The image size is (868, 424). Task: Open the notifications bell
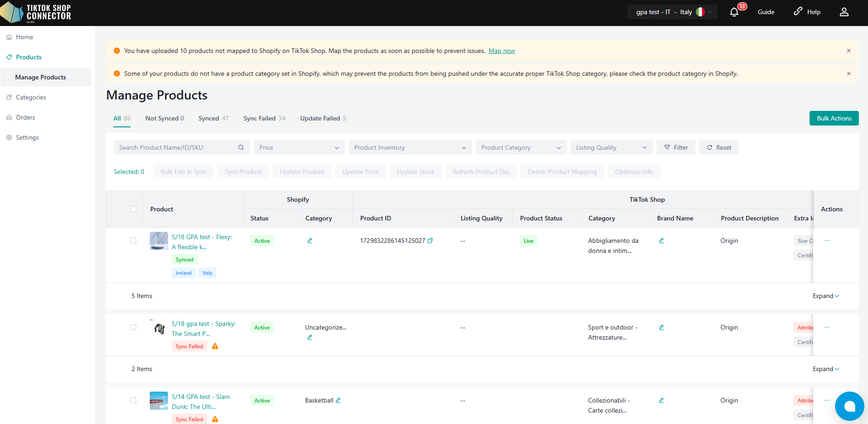click(734, 12)
